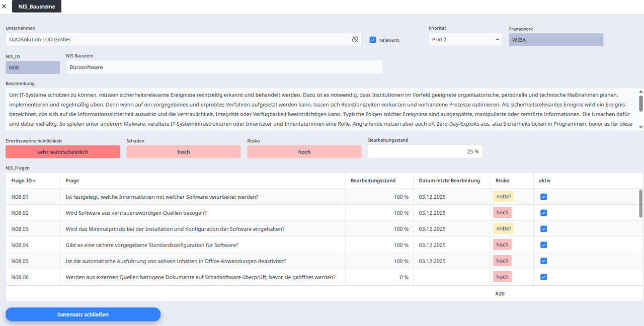Click question 'Gibt es eine sichere vorgegebene Standardkonfiguration'
This screenshot has width=644, height=326.
coord(152,245)
